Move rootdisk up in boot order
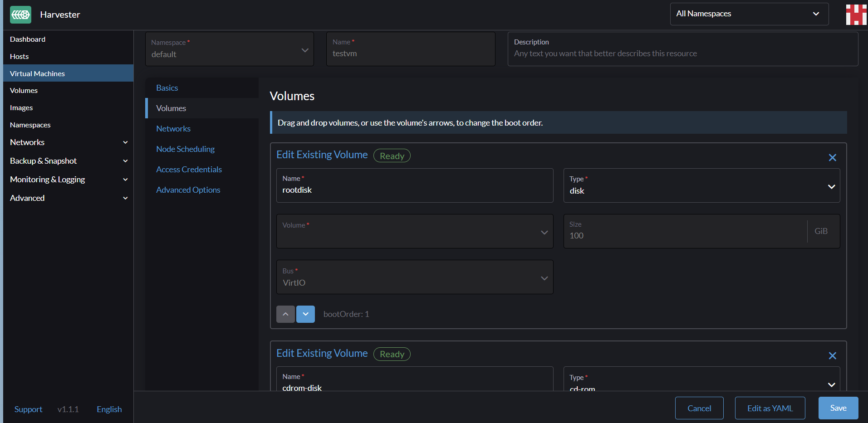The width and height of the screenshot is (868, 423). pos(285,314)
